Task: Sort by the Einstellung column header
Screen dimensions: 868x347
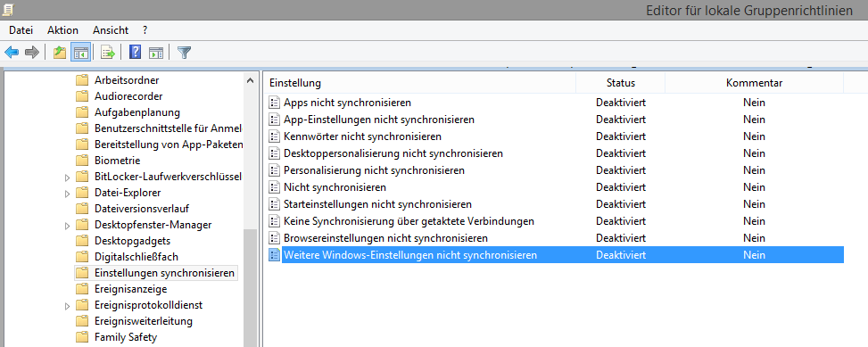Action: pyautogui.click(x=420, y=84)
